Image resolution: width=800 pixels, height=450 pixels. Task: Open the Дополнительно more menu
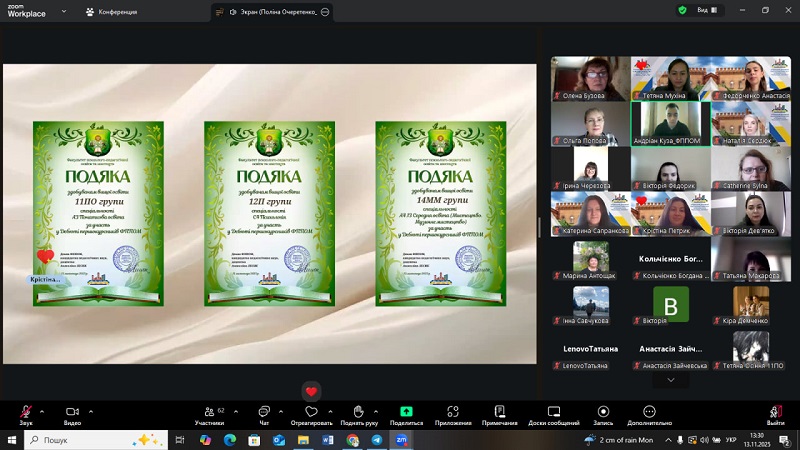point(649,413)
